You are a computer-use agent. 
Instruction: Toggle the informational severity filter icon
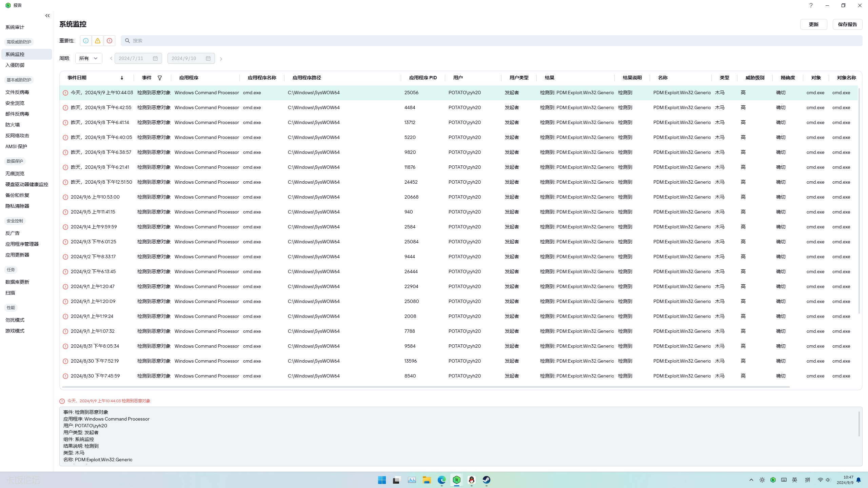tap(86, 41)
